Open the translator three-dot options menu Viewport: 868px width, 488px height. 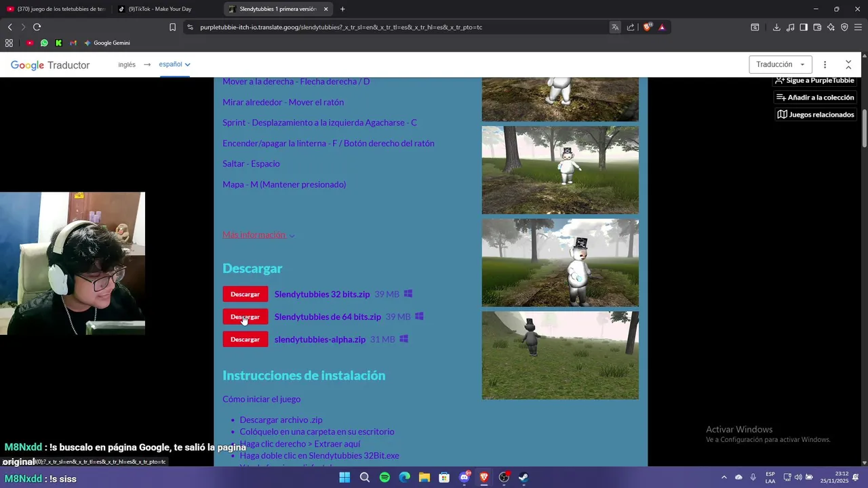point(825,64)
